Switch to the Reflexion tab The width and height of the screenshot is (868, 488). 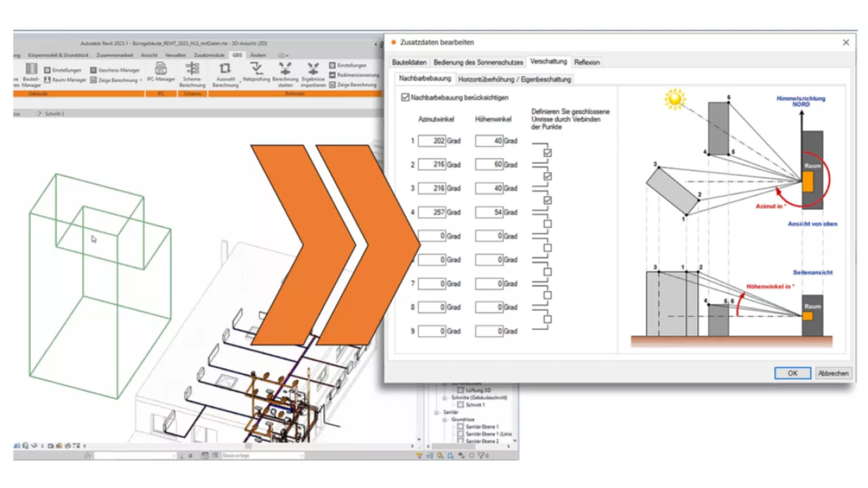pos(586,62)
